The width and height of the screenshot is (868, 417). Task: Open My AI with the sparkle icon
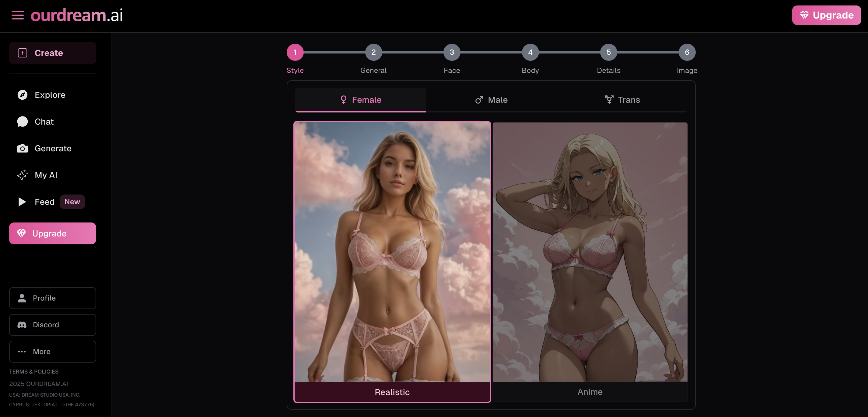coord(22,175)
